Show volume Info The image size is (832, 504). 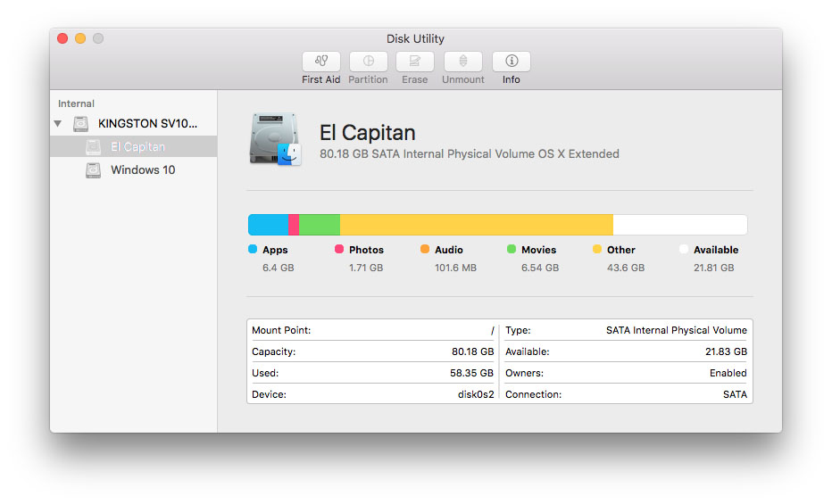[x=512, y=62]
